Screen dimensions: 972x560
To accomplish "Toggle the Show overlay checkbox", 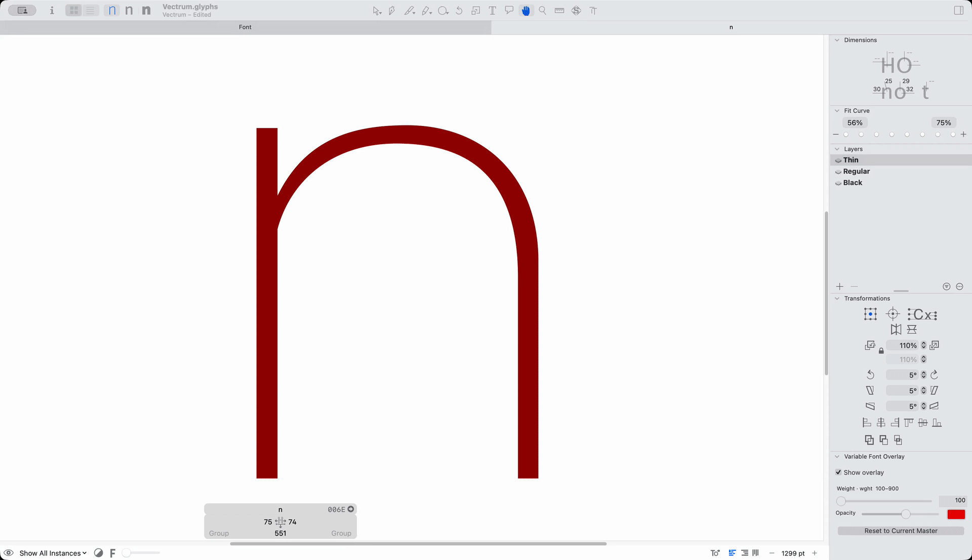I will click(838, 472).
